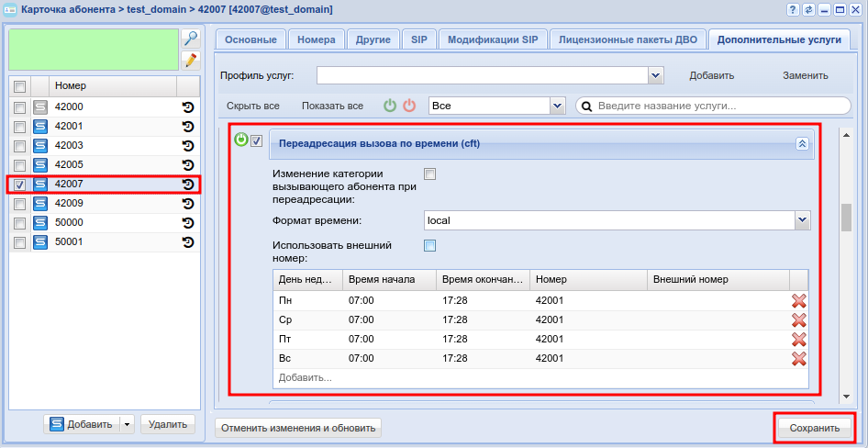The width and height of the screenshot is (868, 448).
Task: Check the box next to number 42000
Action: (20, 107)
